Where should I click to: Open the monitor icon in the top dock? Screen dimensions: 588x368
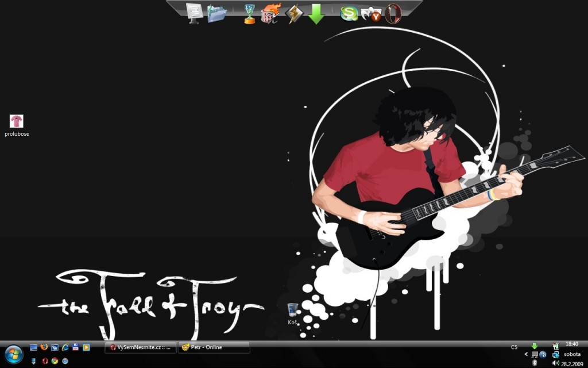[x=194, y=14]
